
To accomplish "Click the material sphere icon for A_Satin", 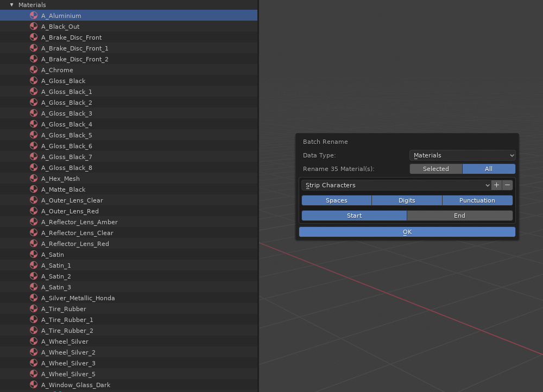I will point(33,254).
